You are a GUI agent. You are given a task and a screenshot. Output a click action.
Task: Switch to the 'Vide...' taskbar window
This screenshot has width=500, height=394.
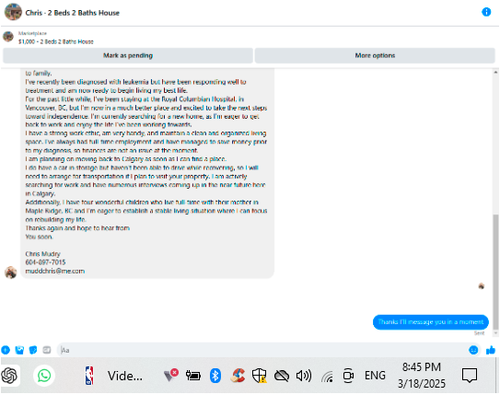tap(125, 376)
